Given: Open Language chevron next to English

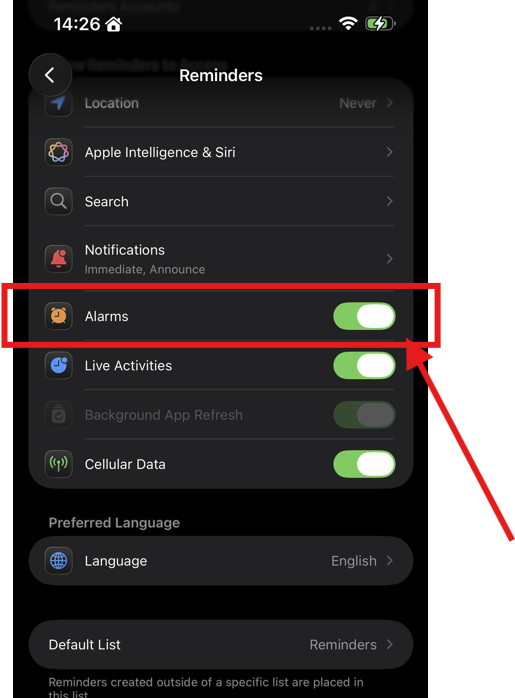Looking at the screenshot, I should coord(389,560).
